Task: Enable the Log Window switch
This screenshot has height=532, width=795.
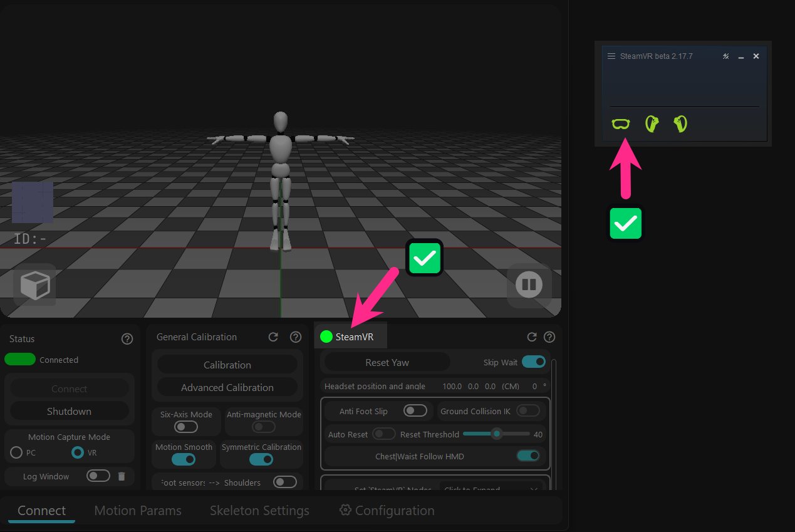Action: [x=98, y=476]
